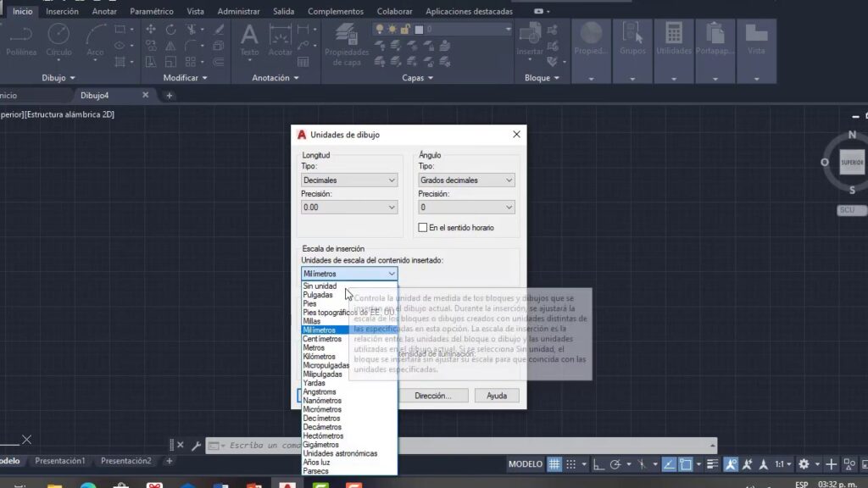Open workspace settings gear in status bar
This screenshot has height=488, width=868.
pos(804,464)
